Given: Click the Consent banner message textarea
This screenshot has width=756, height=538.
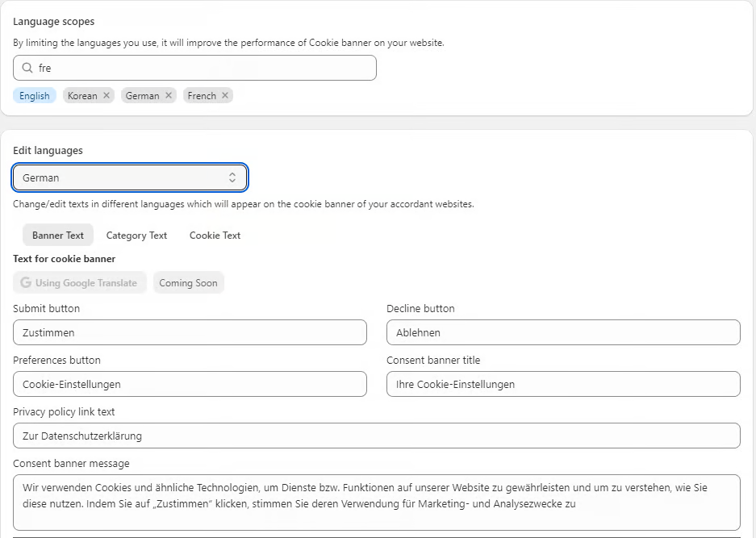Looking at the screenshot, I should [376, 503].
